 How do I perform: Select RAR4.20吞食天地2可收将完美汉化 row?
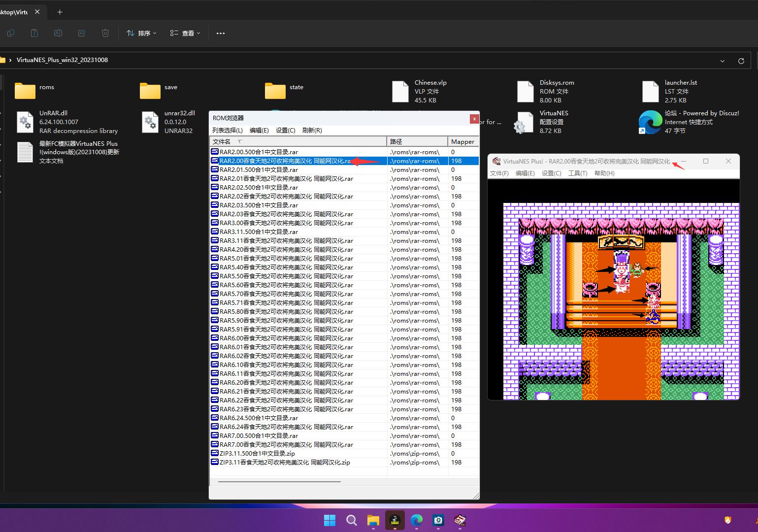[344, 250]
